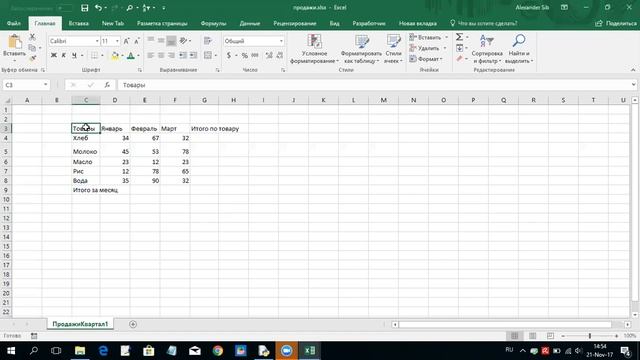
Task: Open File Explorer from the taskbar
Action: click(x=80, y=351)
